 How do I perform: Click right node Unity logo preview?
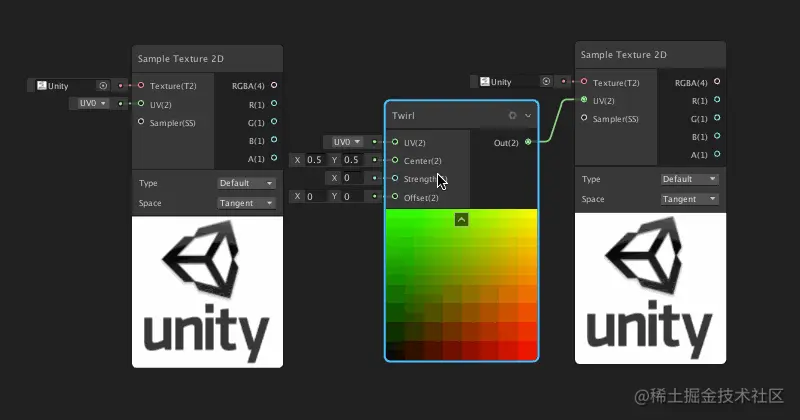650,288
